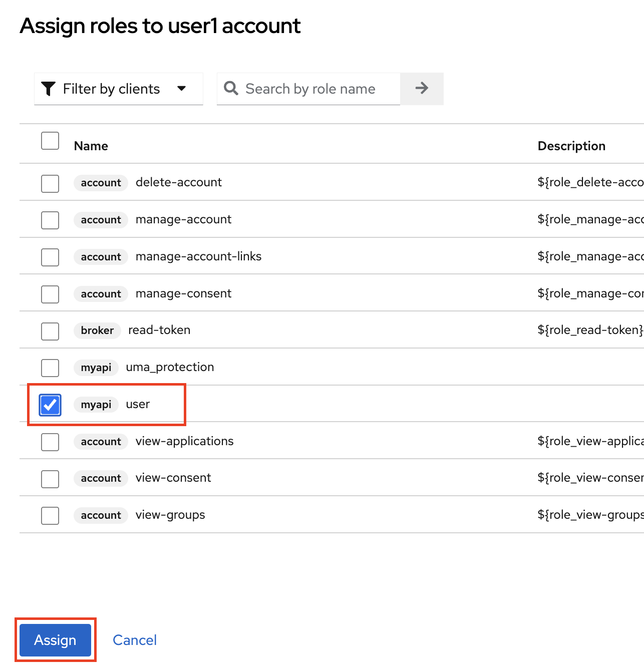Select the uma_protection role checkbox

[50, 368]
